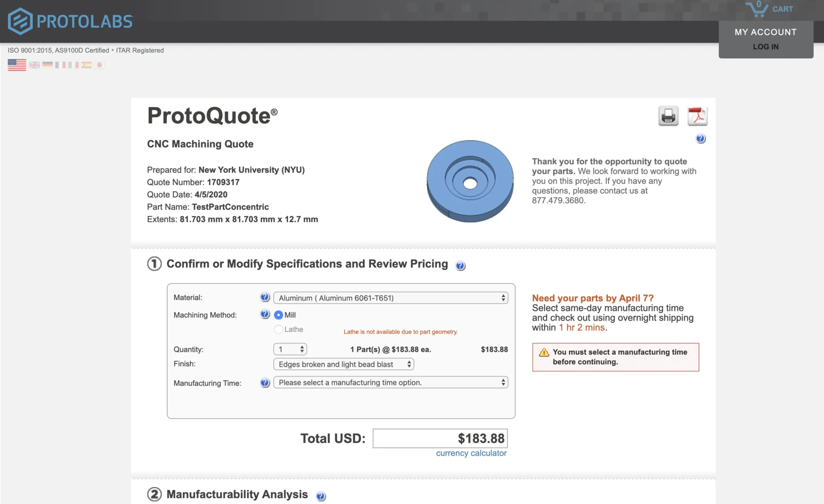
Task: Pick the Italian flag
Action: pos(73,65)
